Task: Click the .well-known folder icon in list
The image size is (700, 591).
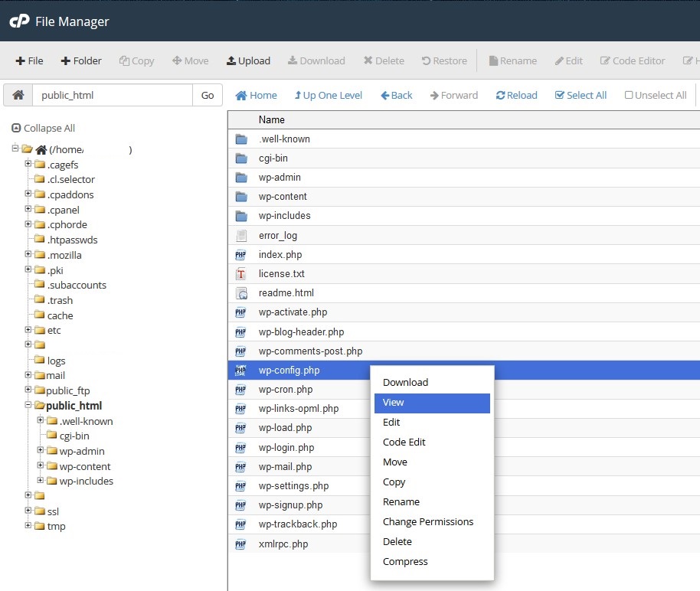Action: (241, 139)
